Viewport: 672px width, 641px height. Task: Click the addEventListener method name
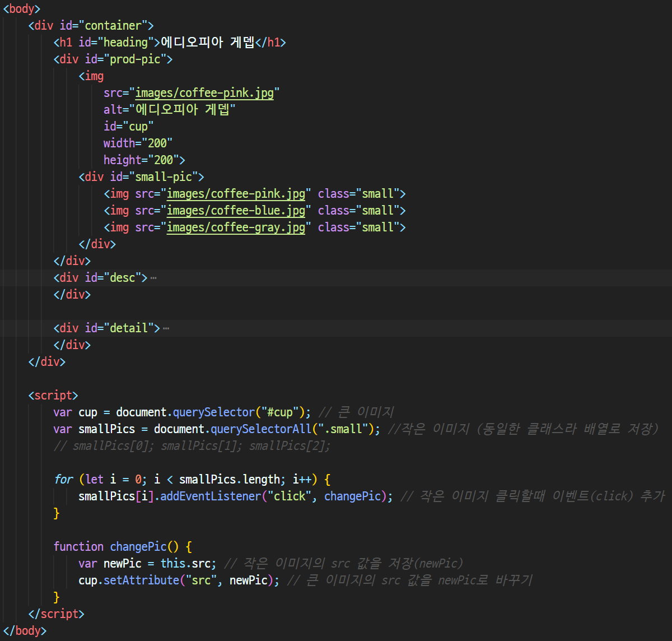pyautogui.click(x=211, y=496)
